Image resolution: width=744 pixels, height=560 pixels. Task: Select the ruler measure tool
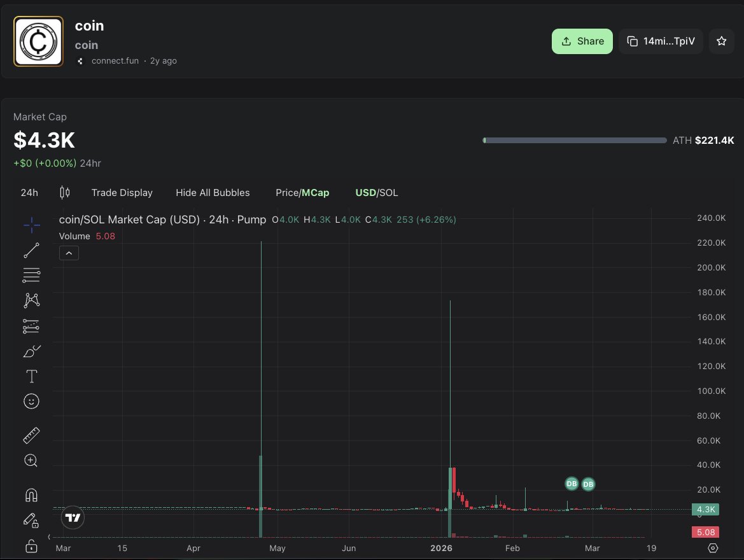pos(31,436)
